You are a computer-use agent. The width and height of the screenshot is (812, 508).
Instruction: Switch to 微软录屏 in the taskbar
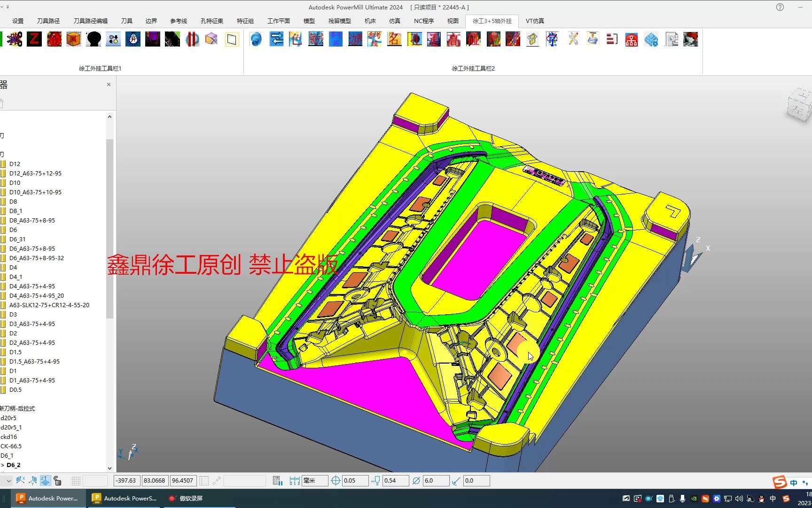185,499
